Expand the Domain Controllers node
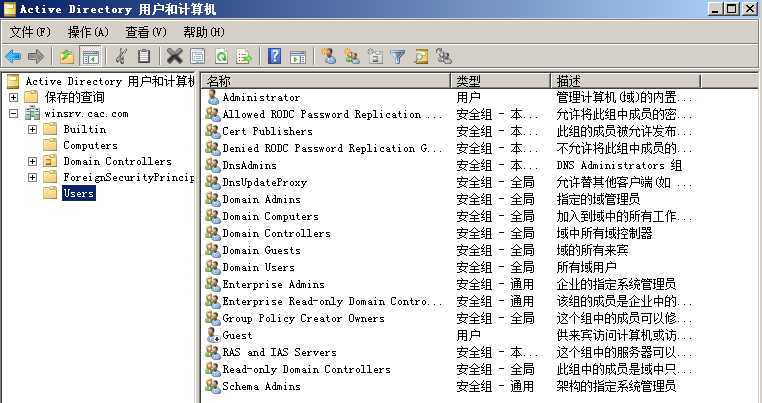The height and width of the screenshot is (403, 762). (32, 161)
